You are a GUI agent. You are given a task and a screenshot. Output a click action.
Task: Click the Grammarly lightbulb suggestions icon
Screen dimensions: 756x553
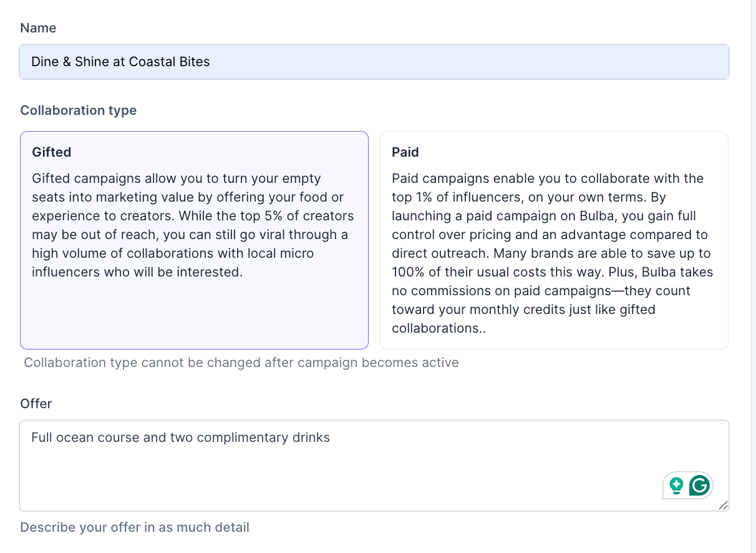tap(676, 485)
